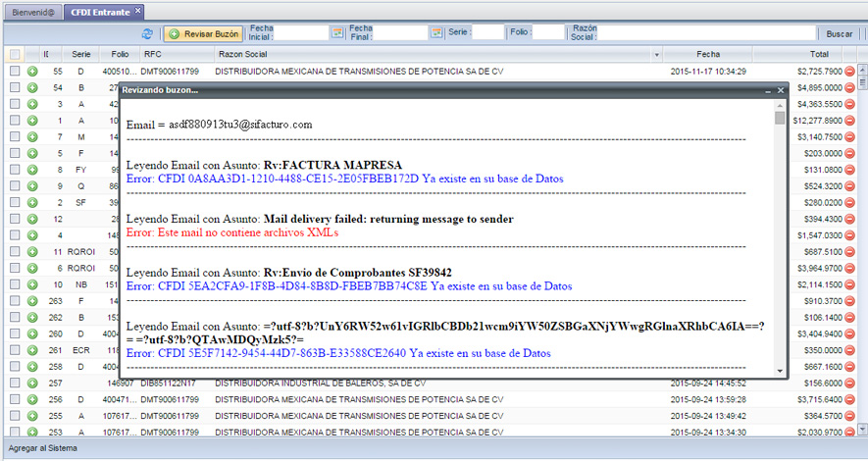Click the red remove icon beside total $203.0000
The height and width of the screenshot is (461, 868).
(849, 153)
